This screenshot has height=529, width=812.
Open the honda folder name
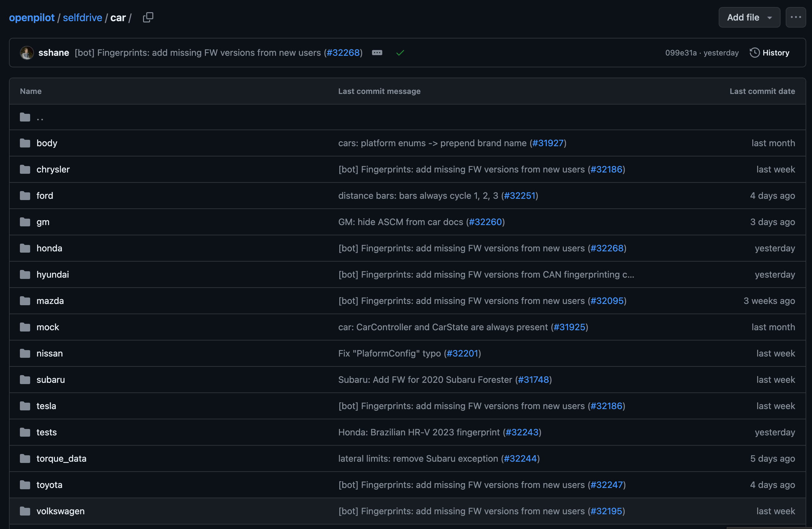tap(49, 248)
